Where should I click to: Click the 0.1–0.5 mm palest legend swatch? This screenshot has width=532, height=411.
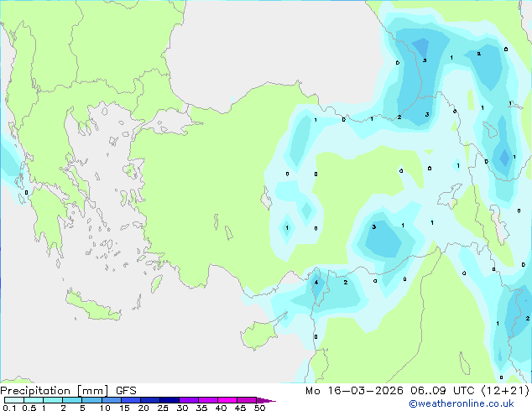[x=14, y=400]
